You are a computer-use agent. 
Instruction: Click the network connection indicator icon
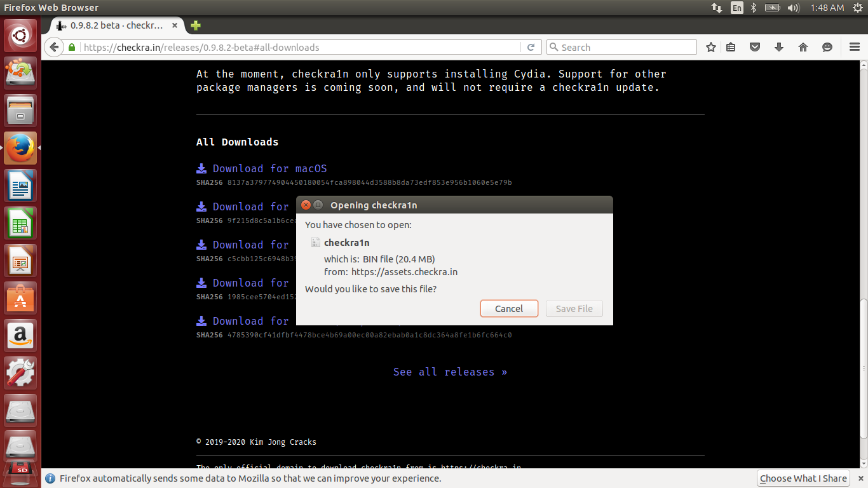click(717, 8)
